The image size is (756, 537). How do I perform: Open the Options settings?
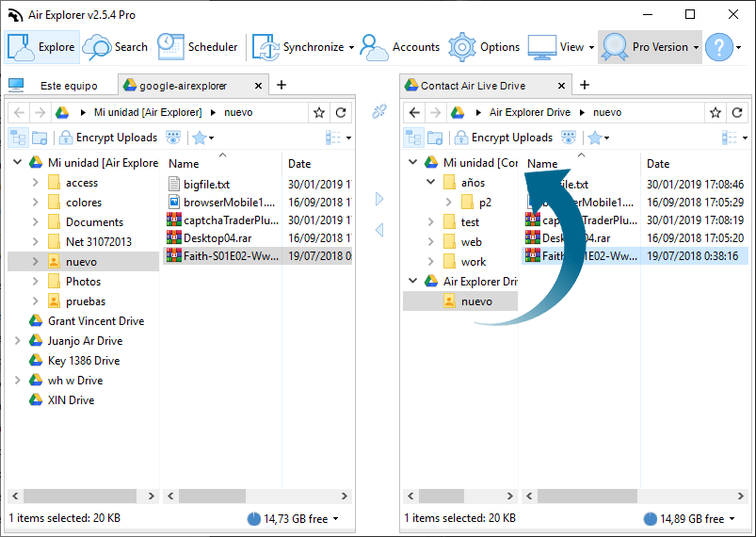pyautogui.click(x=484, y=47)
